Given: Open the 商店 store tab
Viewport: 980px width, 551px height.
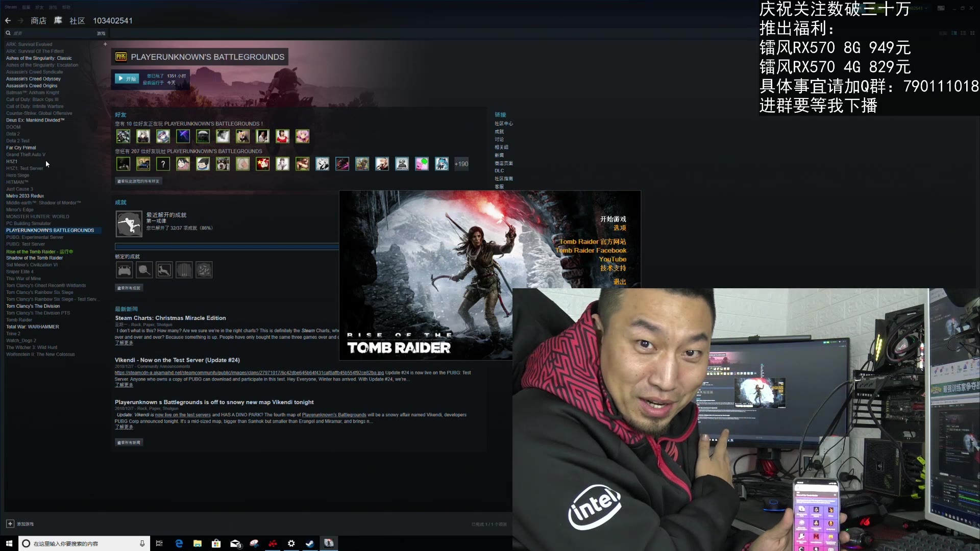Looking at the screenshot, I should click(38, 20).
